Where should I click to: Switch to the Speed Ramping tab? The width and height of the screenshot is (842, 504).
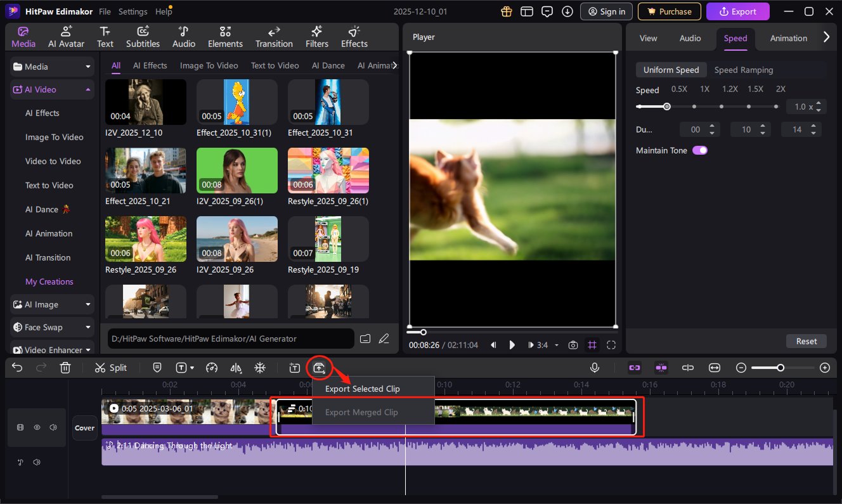pos(744,70)
